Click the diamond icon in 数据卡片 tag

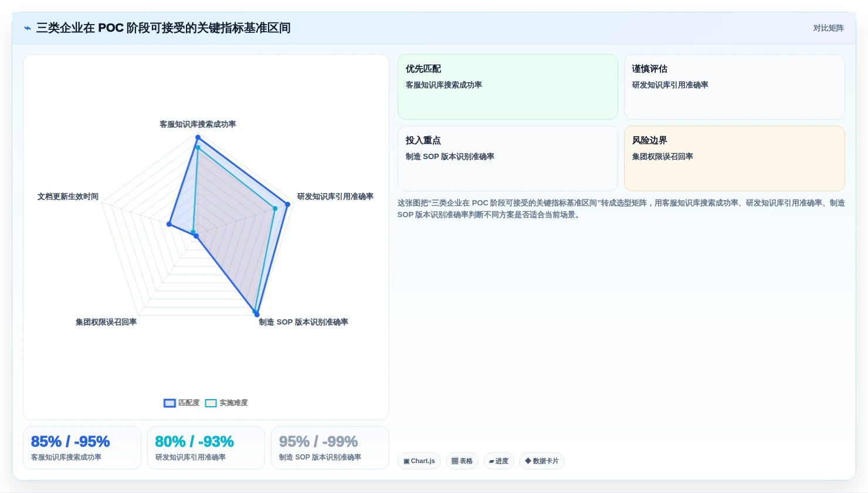(x=528, y=461)
